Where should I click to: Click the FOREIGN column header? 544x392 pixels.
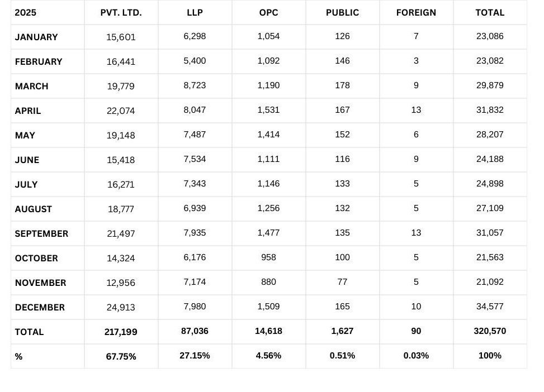[416, 12]
